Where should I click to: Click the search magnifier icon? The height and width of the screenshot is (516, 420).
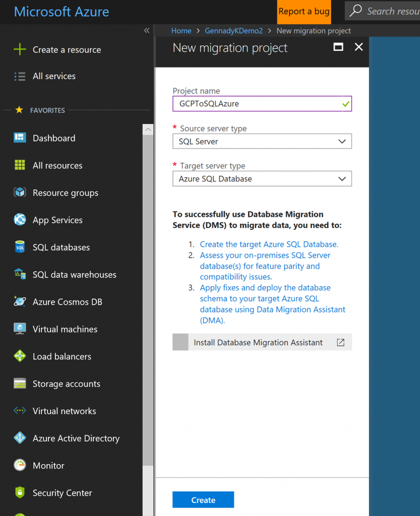click(356, 11)
